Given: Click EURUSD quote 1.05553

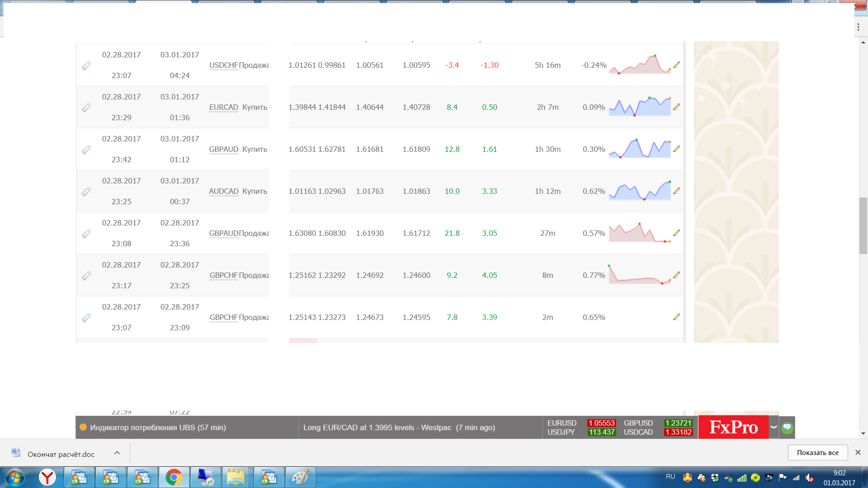Looking at the screenshot, I should 601,423.
